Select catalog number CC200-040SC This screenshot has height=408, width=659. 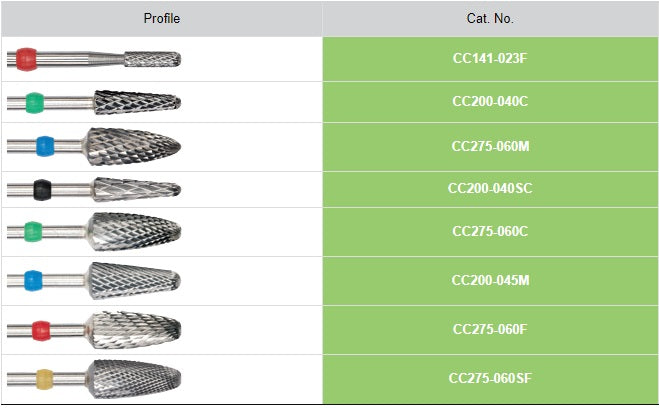(x=490, y=188)
